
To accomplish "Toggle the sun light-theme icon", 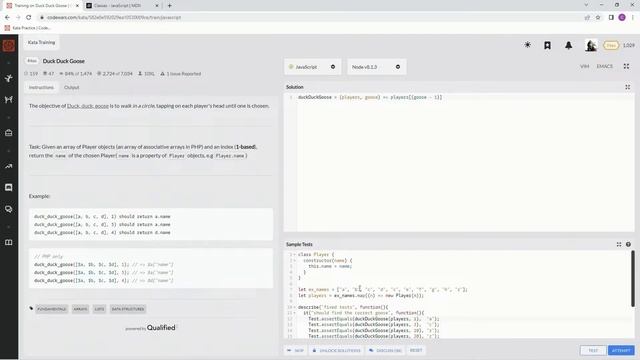I will click(527, 45).
